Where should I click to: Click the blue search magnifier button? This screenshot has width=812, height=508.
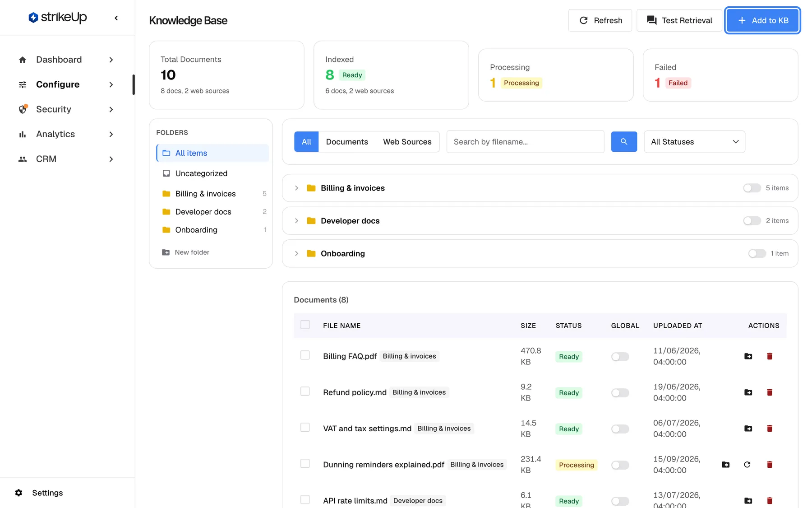pyautogui.click(x=624, y=142)
